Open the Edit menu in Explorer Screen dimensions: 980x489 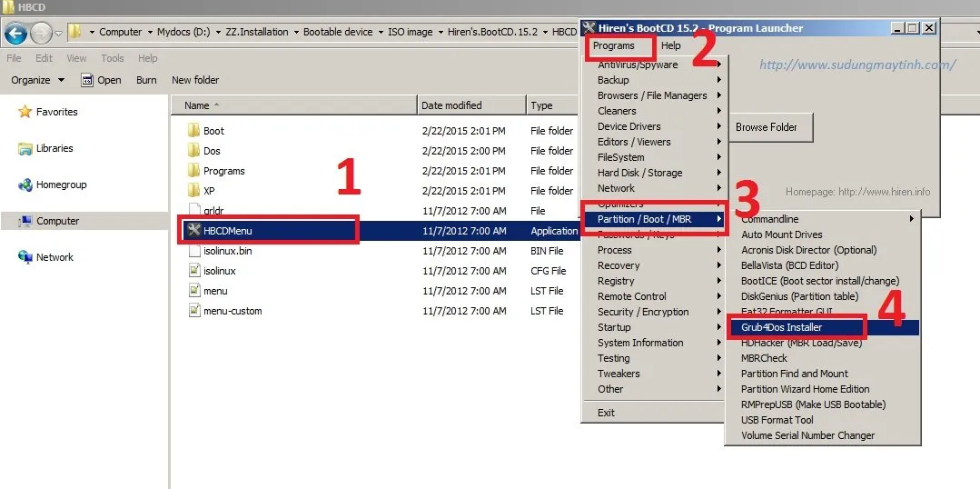pyautogui.click(x=44, y=58)
